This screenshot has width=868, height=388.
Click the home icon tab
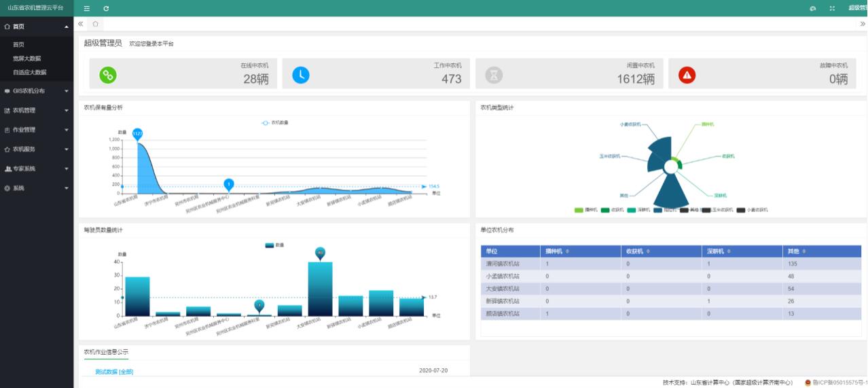click(x=96, y=24)
